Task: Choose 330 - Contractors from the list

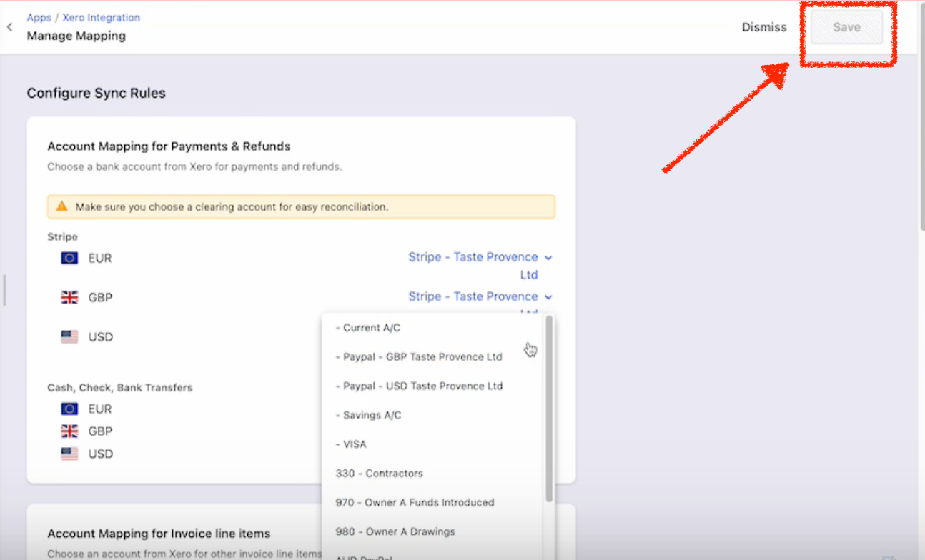Action: click(x=379, y=473)
